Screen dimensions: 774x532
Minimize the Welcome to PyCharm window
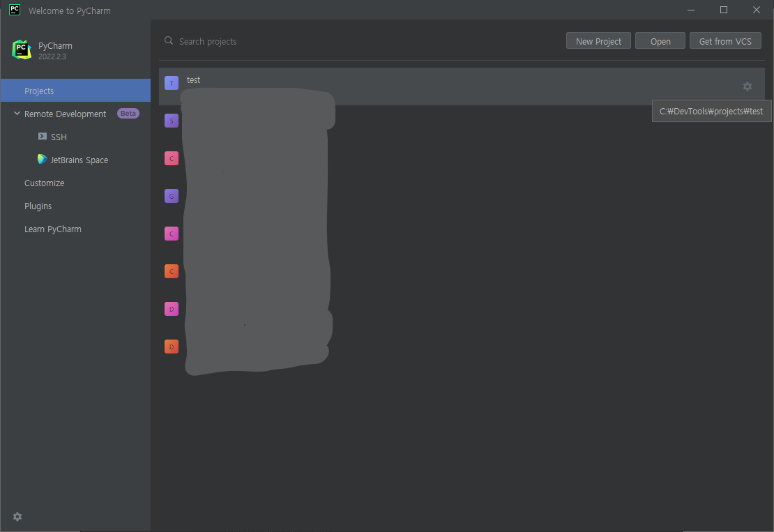pyautogui.click(x=691, y=10)
